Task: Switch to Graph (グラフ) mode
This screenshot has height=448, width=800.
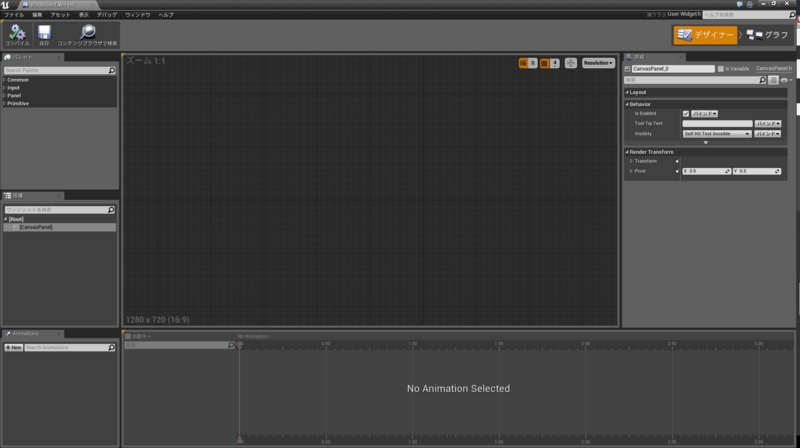Action: coord(767,35)
